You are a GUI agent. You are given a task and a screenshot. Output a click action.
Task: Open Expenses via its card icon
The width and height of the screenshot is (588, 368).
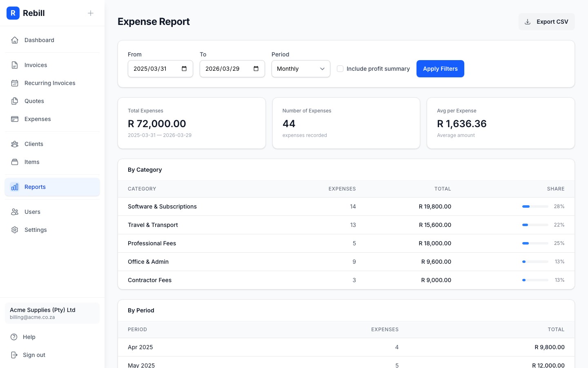tap(15, 119)
